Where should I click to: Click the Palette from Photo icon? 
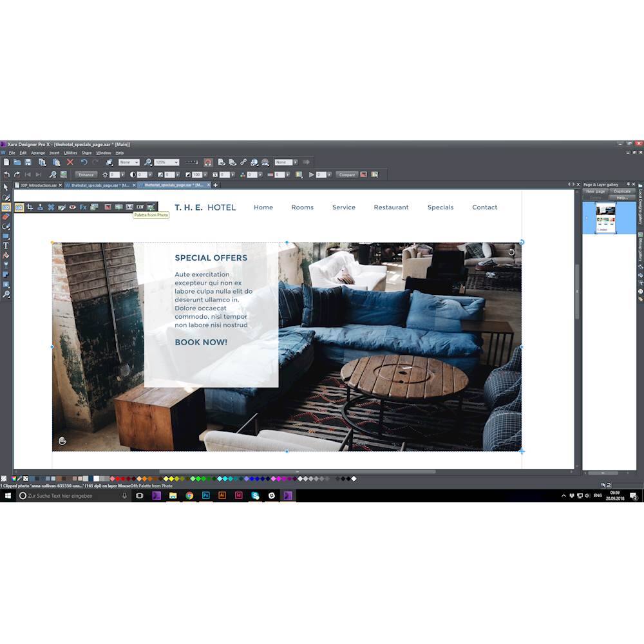point(151,207)
